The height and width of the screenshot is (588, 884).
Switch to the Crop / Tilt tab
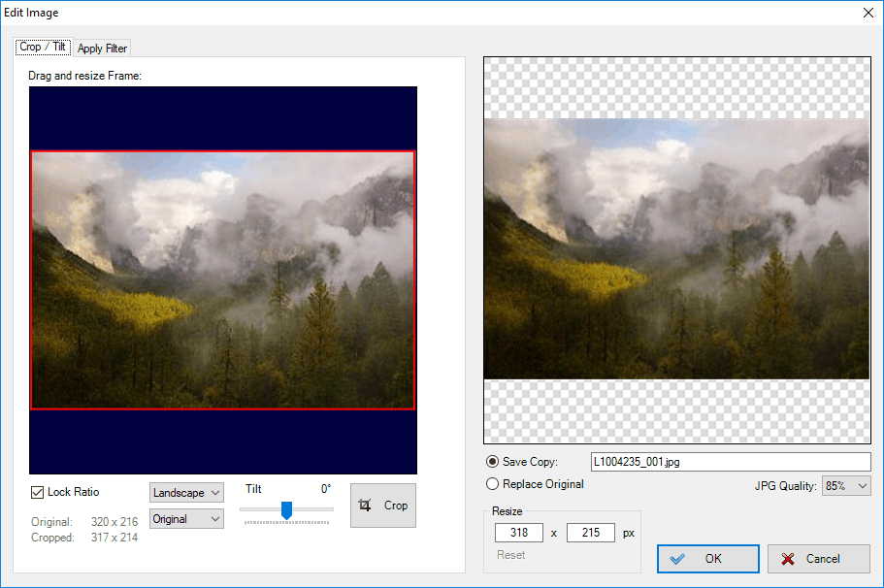(43, 48)
